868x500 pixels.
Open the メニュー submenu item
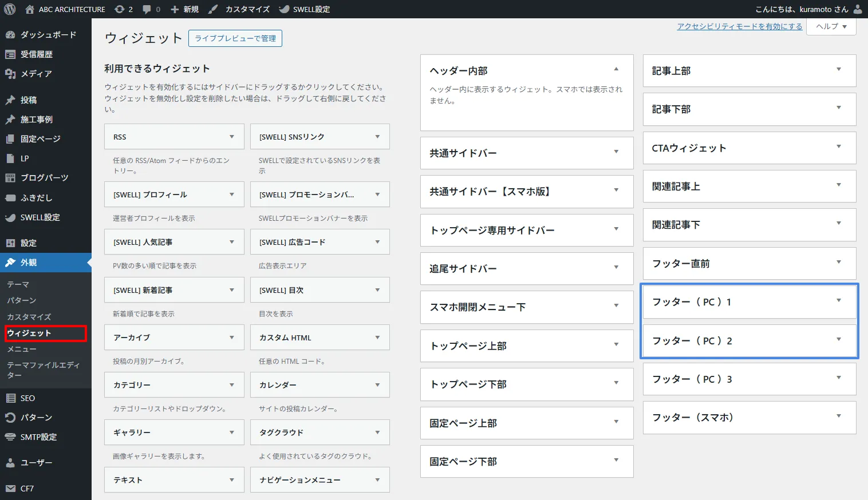[22, 349]
